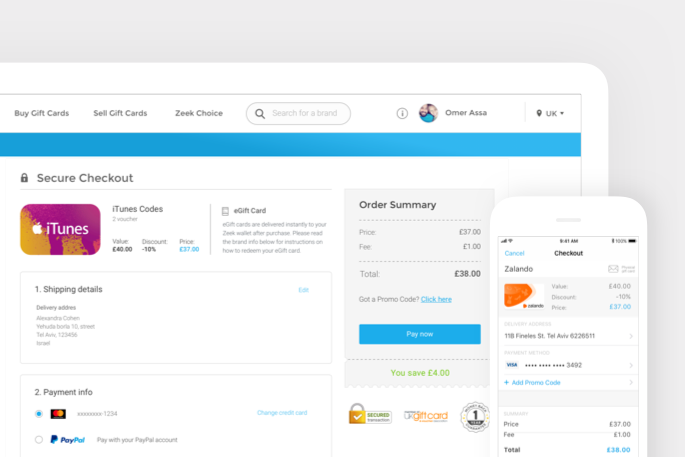
Task: Click the 1 year money back guarantee badge
Action: pyautogui.click(x=475, y=417)
